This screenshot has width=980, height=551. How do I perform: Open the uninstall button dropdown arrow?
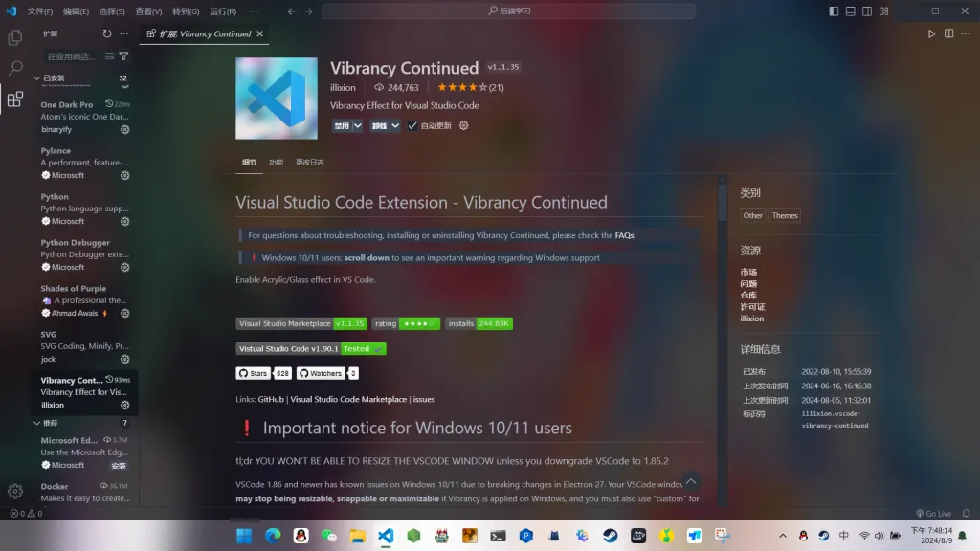(395, 125)
